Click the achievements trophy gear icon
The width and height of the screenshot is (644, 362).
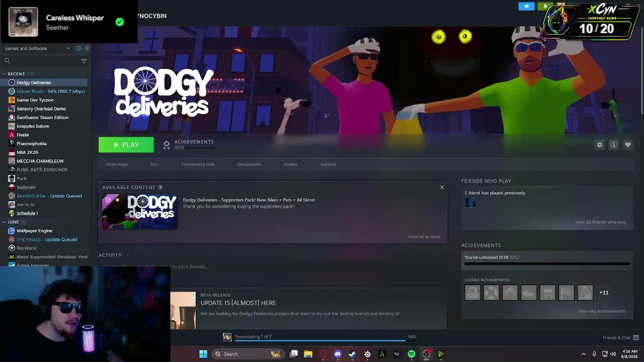click(167, 145)
